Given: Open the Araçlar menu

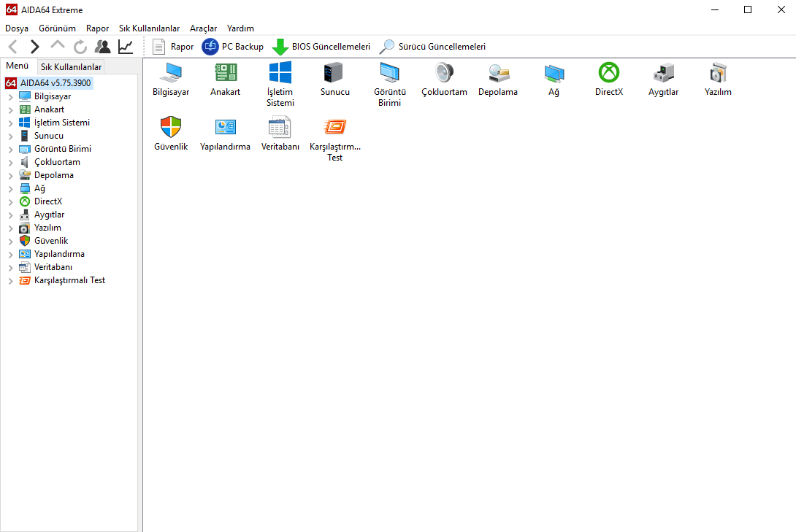Looking at the screenshot, I should [x=204, y=28].
